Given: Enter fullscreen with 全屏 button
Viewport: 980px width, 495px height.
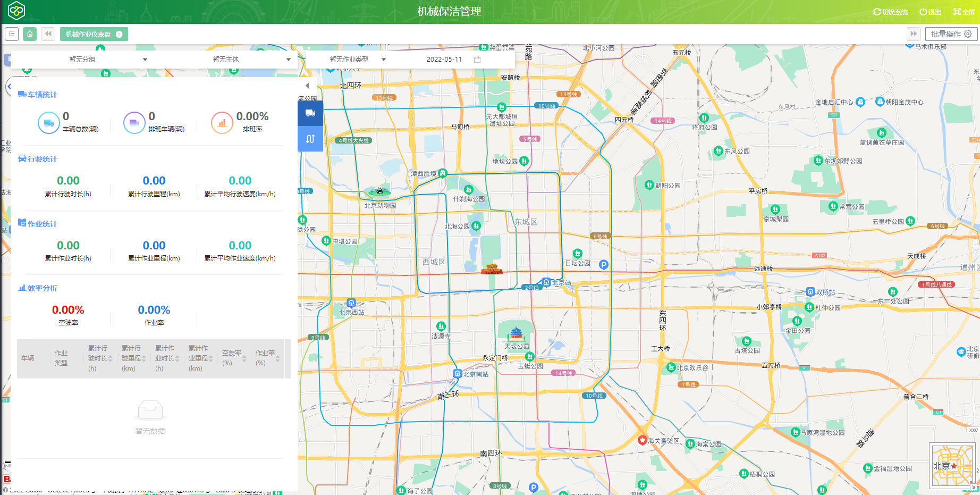Looking at the screenshot, I should click(x=964, y=12).
